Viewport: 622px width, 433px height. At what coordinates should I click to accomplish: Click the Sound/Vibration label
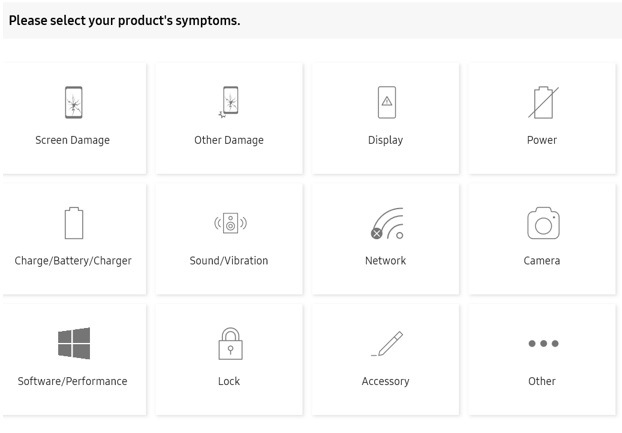coord(229,261)
